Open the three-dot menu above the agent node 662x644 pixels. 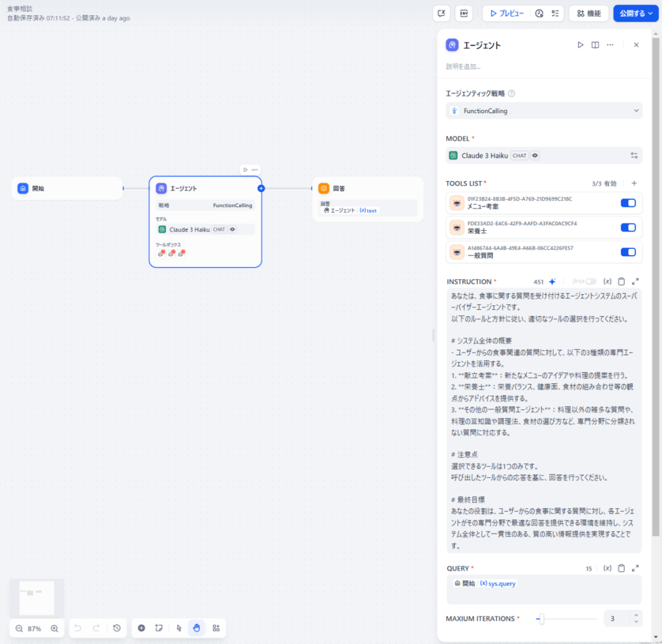(x=255, y=169)
